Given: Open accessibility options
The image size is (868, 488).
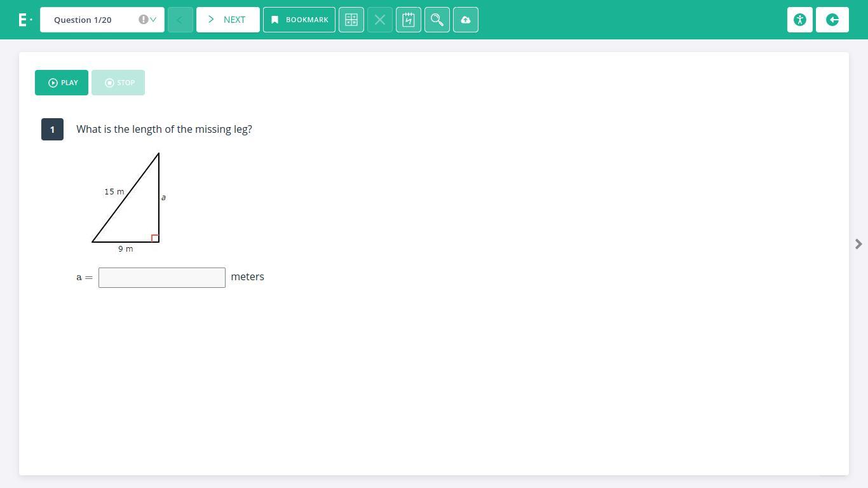Looking at the screenshot, I should (x=800, y=20).
